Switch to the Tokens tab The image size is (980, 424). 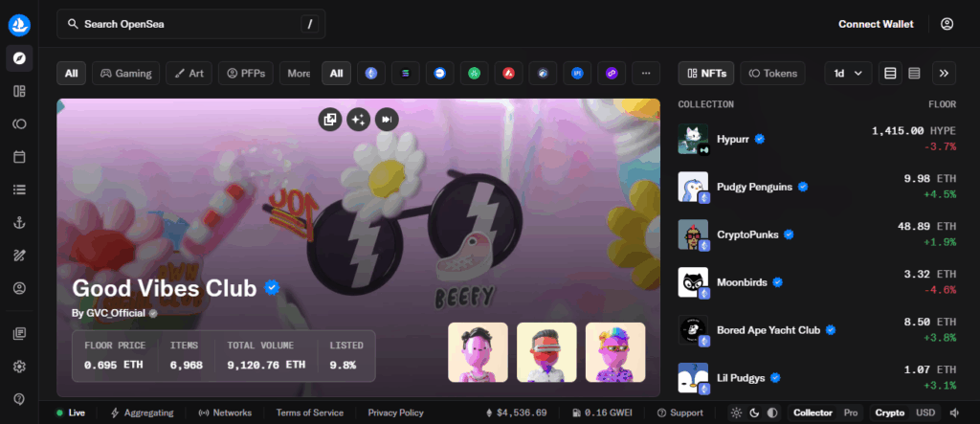[773, 73]
